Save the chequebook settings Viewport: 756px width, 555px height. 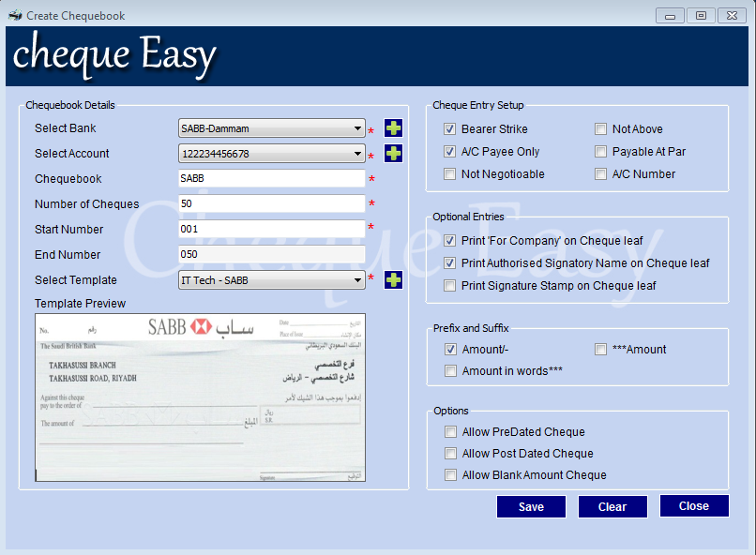pyautogui.click(x=531, y=506)
